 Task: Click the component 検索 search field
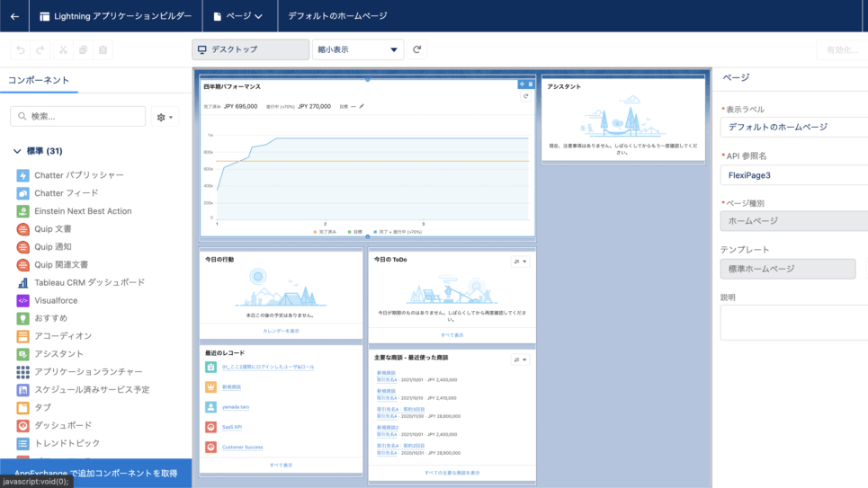78,117
